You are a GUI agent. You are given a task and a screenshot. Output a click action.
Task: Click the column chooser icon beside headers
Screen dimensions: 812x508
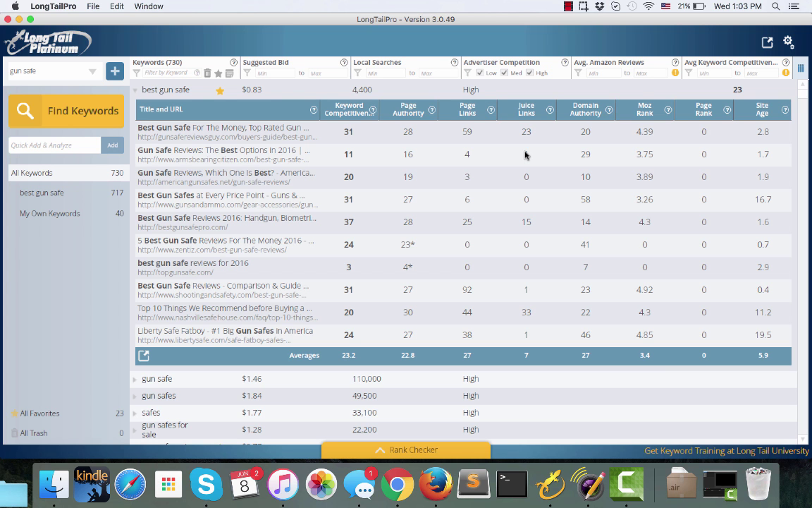801,68
